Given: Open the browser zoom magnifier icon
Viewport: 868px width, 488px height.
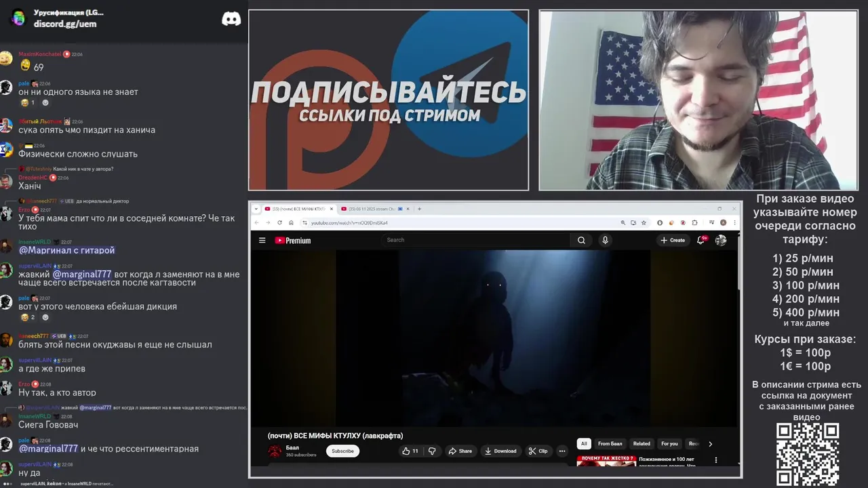Looking at the screenshot, I should click(623, 222).
